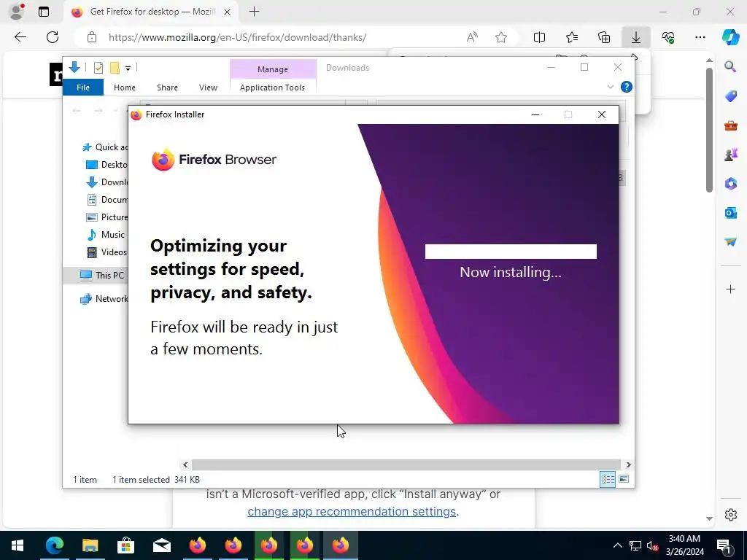Expand Customize Quick Access Toolbar dropdown
Viewport: 747px width, 560px height.
click(x=128, y=69)
